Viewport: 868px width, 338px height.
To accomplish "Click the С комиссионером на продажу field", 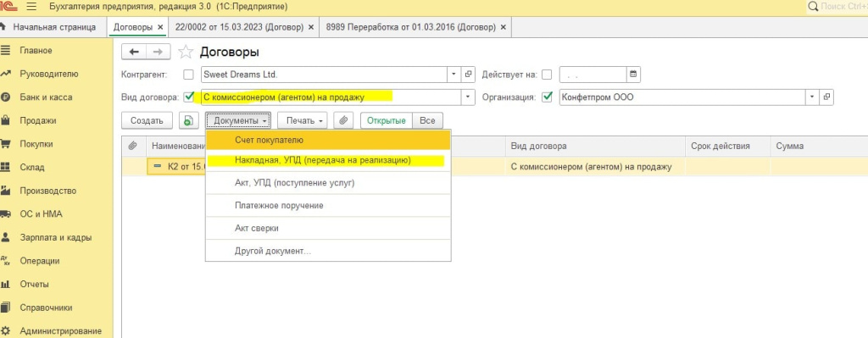I will tap(331, 97).
